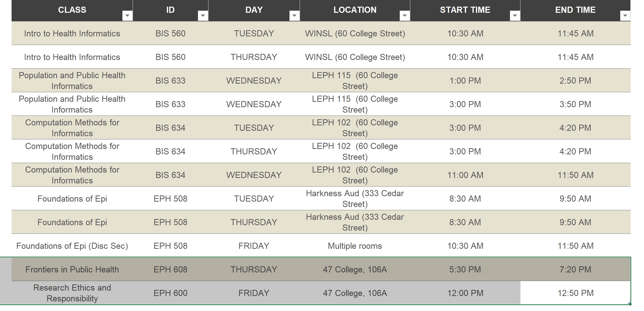This screenshot has height=311, width=644.
Task: Open the END TIME column filter dropdown
Action: (x=625, y=16)
